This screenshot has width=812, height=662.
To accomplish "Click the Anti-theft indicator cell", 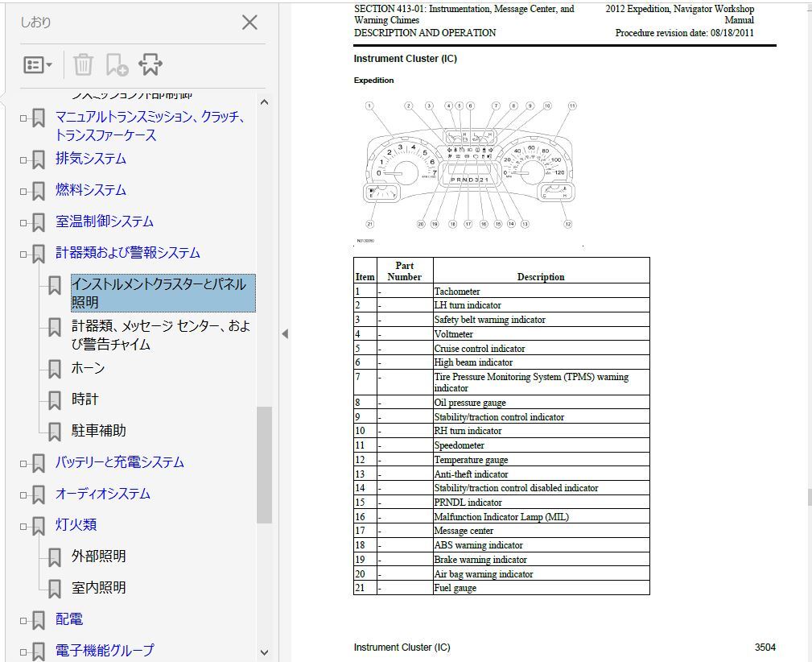I will pyautogui.click(x=541, y=474).
